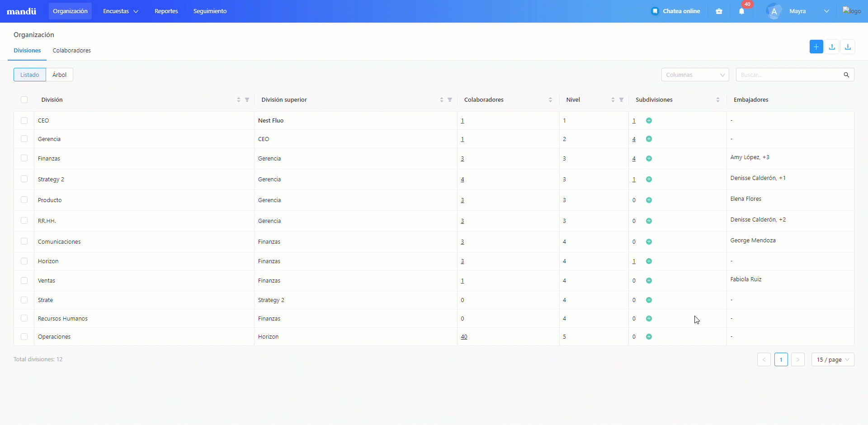This screenshot has height=425, width=868.
Task: Check the Gerencia row checkbox
Action: pos(24,139)
